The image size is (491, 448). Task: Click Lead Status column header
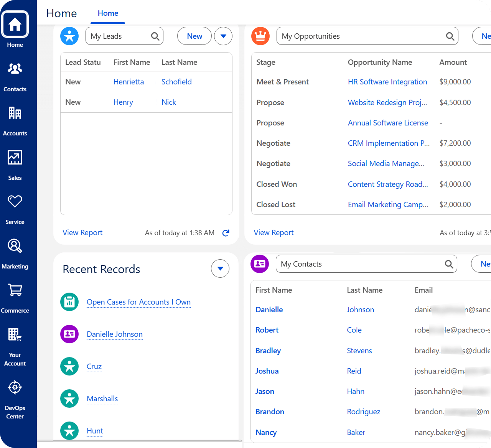83,62
